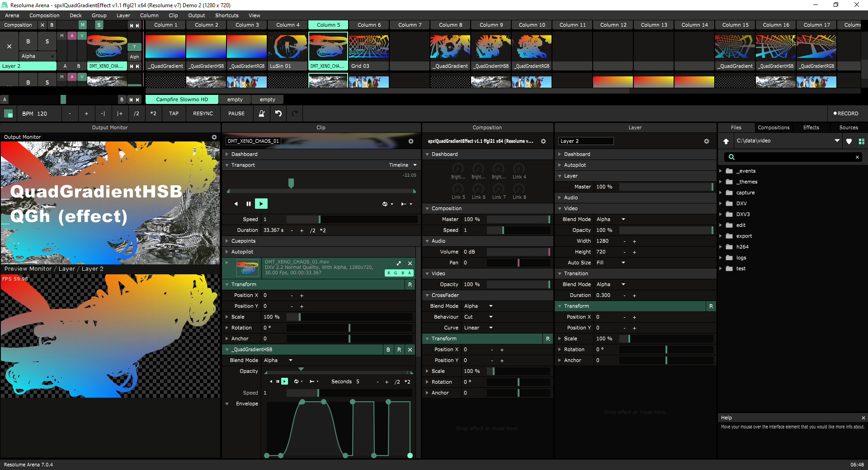Open presets for clip Transform

pyautogui.click(x=410, y=284)
